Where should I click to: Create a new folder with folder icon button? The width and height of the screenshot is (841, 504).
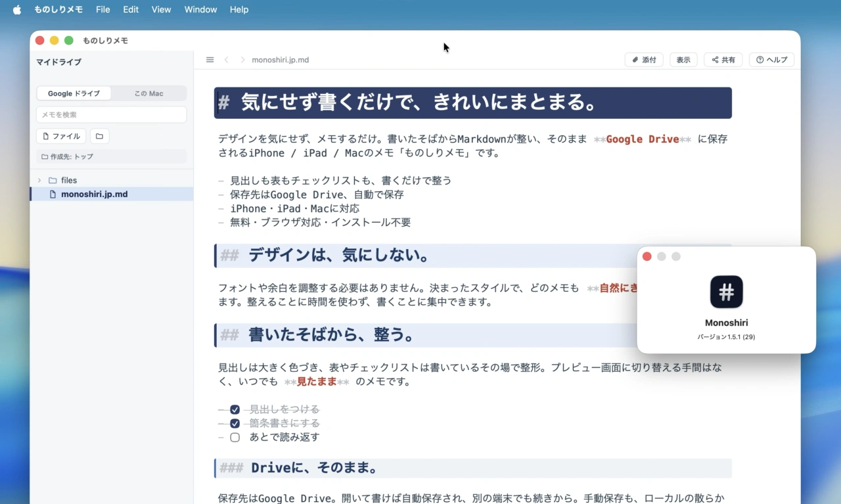coord(99,136)
